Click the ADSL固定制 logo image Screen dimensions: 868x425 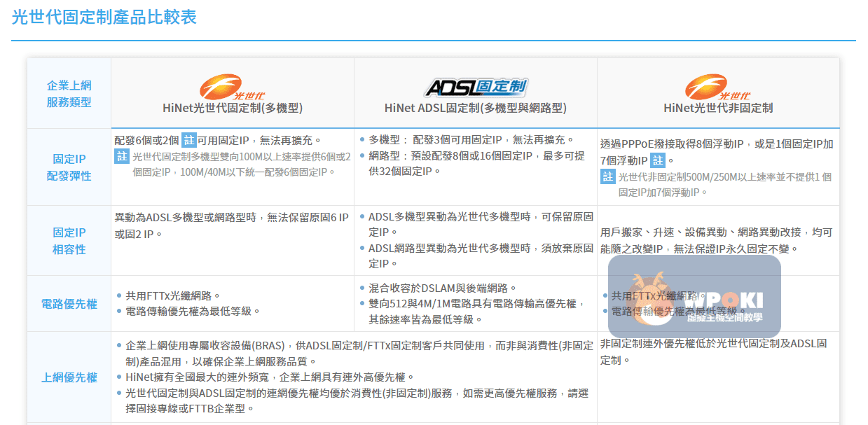tap(475, 88)
